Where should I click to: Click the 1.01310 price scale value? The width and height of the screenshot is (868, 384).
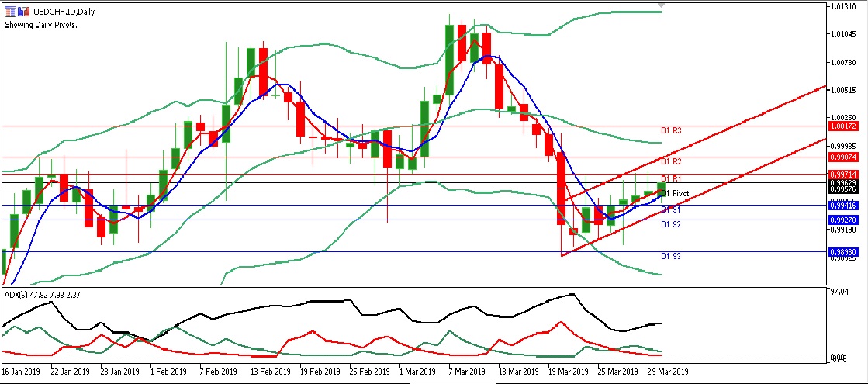(843, 7)
